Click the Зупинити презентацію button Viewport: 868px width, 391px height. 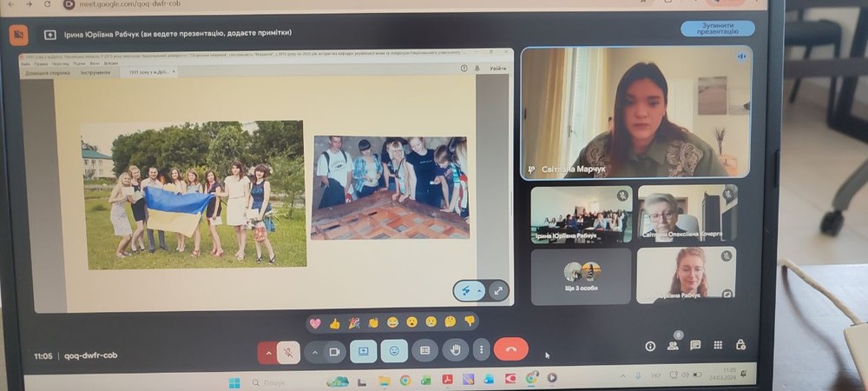[717, 29]
